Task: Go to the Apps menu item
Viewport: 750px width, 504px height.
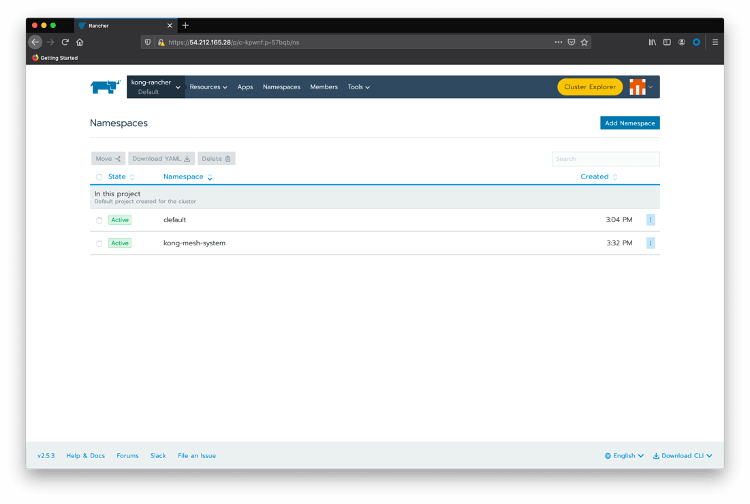Action: (245, 87)
